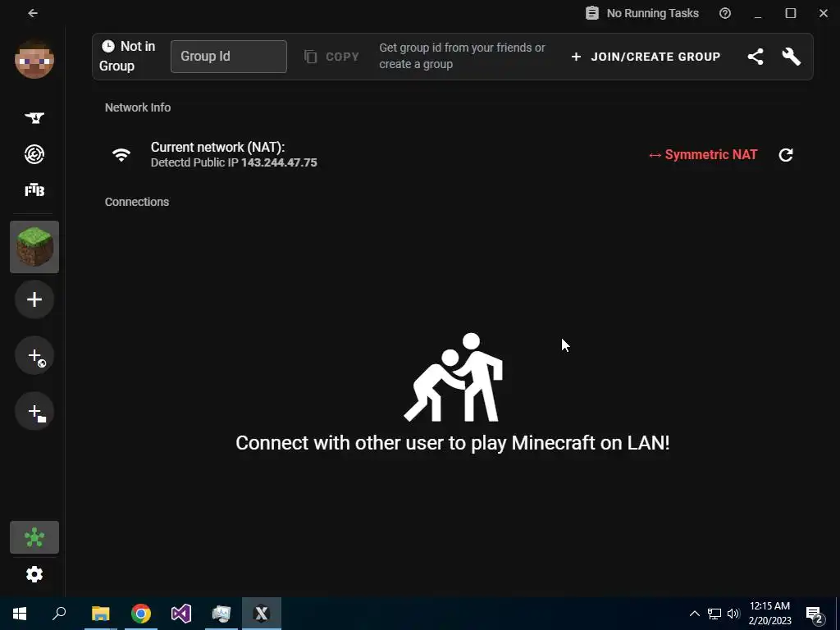Click into the Group Id field
The width and height of the screenshot is (840, 630).
[229, 57]
